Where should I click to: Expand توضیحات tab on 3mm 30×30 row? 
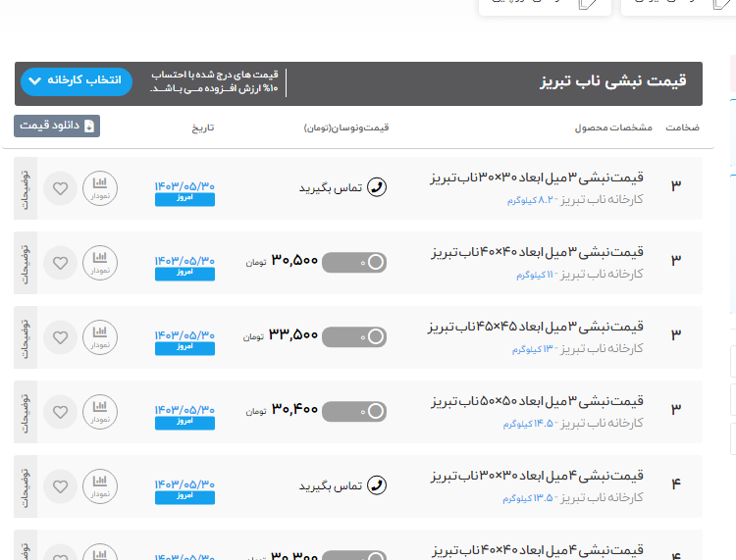(26, 187)
